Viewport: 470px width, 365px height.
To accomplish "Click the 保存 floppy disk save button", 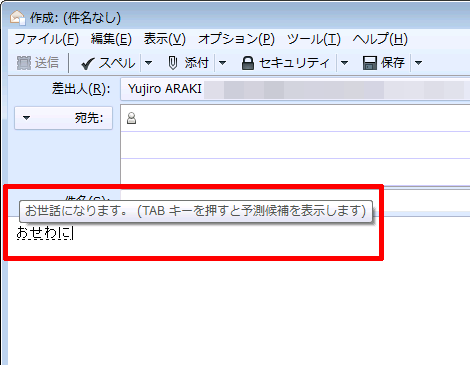I will click(384, 63).
